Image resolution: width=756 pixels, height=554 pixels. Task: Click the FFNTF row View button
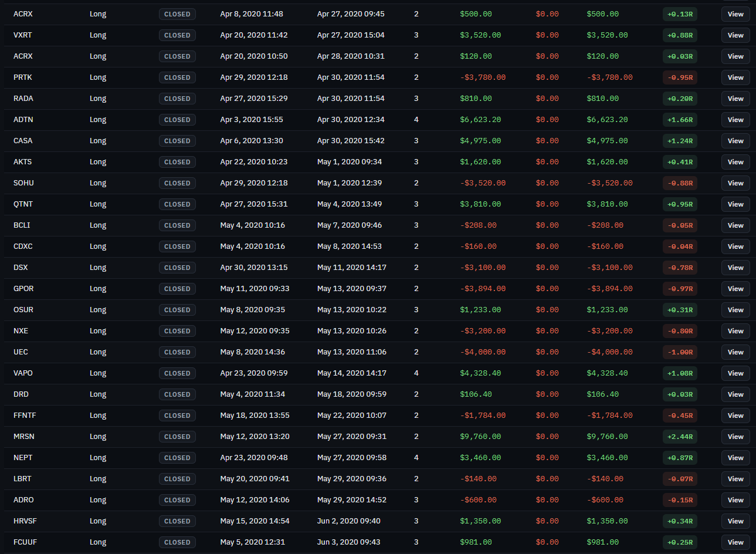coord(735,415)
